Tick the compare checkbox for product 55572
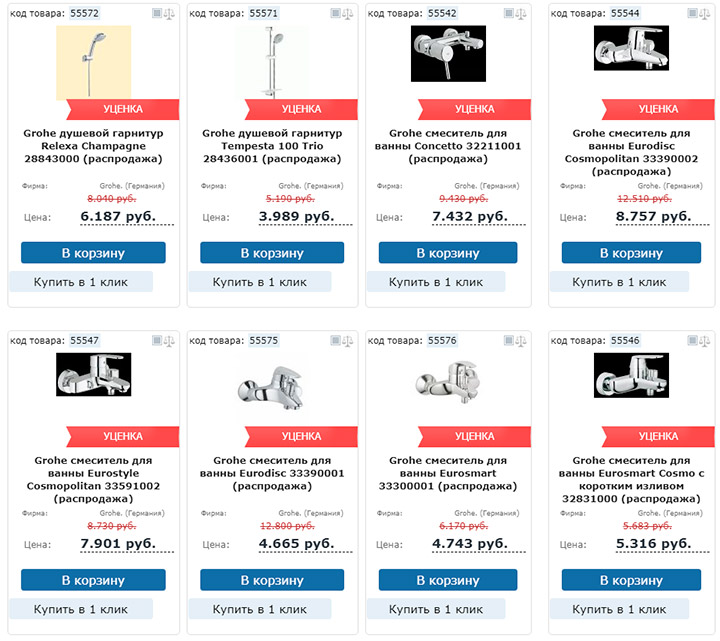This screenshot has width=720, height=641. tap(157, 13)
